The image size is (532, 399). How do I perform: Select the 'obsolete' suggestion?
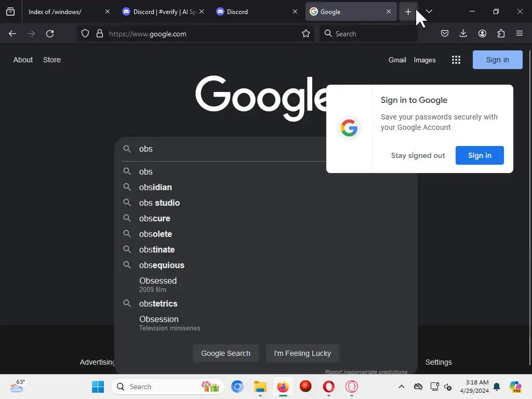[x=266, y=234]
